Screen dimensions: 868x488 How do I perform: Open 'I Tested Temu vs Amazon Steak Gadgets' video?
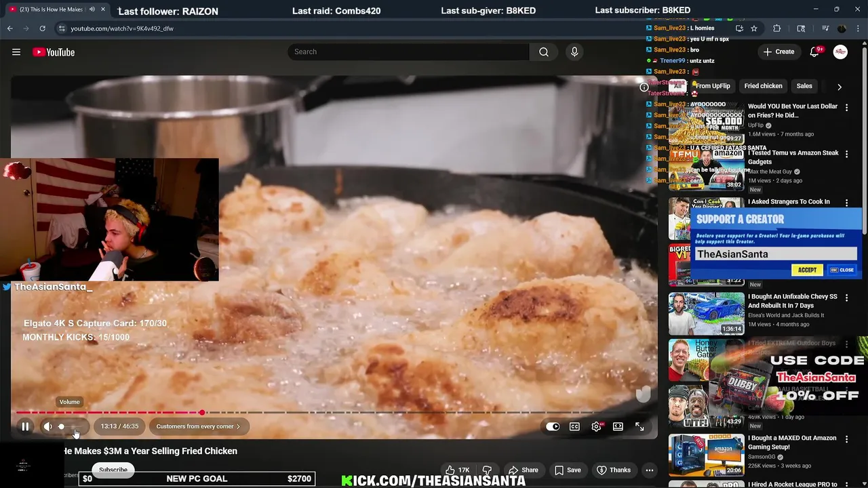tap(793, 157)
